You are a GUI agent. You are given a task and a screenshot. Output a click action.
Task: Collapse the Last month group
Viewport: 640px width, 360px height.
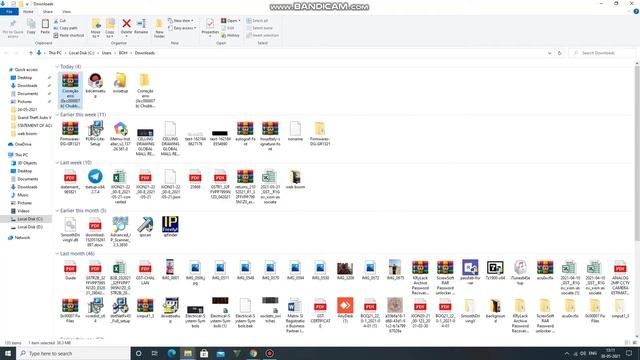(x=57, y=253)
